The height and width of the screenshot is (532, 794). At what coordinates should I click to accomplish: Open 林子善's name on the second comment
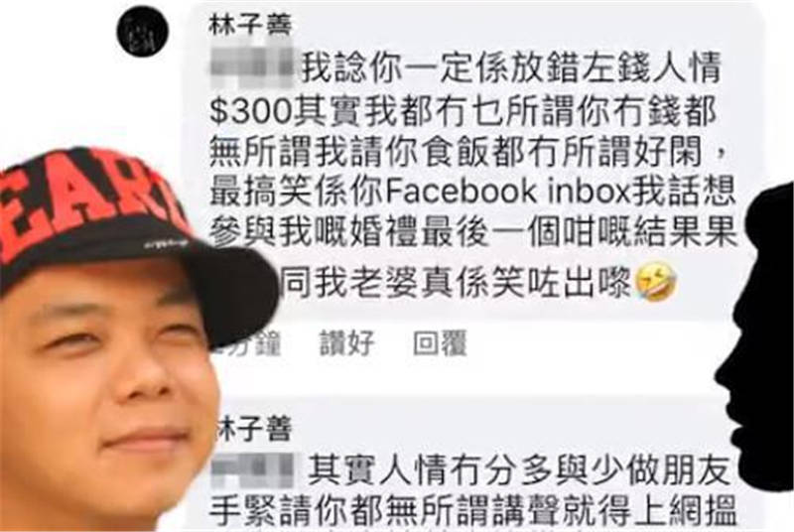click(254, 429)
